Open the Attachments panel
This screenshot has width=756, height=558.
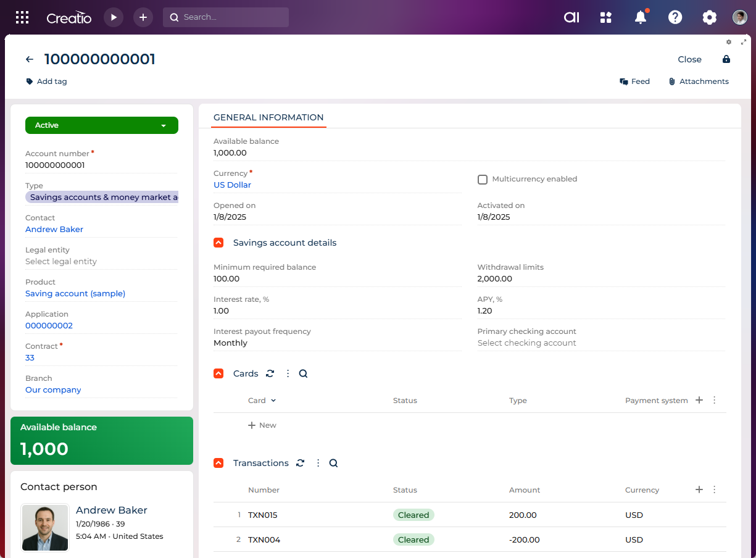699,81
